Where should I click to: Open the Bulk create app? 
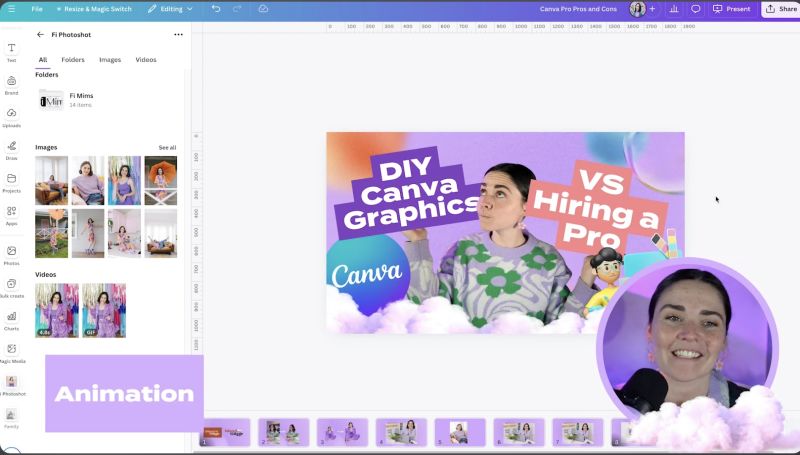click(11, 288)
